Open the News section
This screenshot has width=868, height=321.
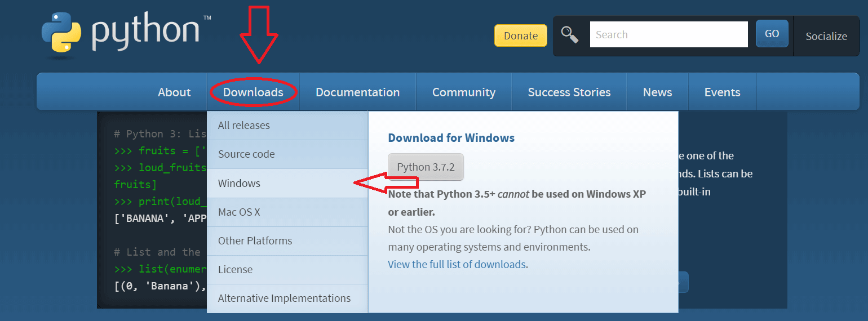[657, 92]
